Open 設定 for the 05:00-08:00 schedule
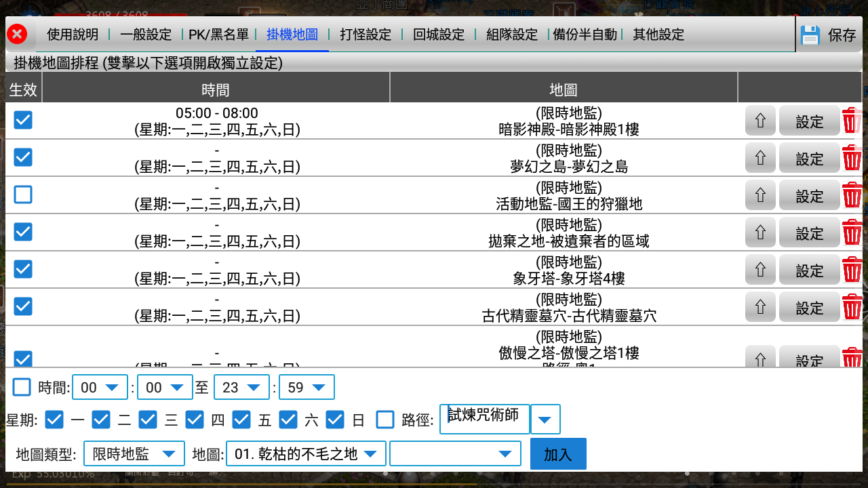Screen dimensions: 868x488 click(809, 120)
